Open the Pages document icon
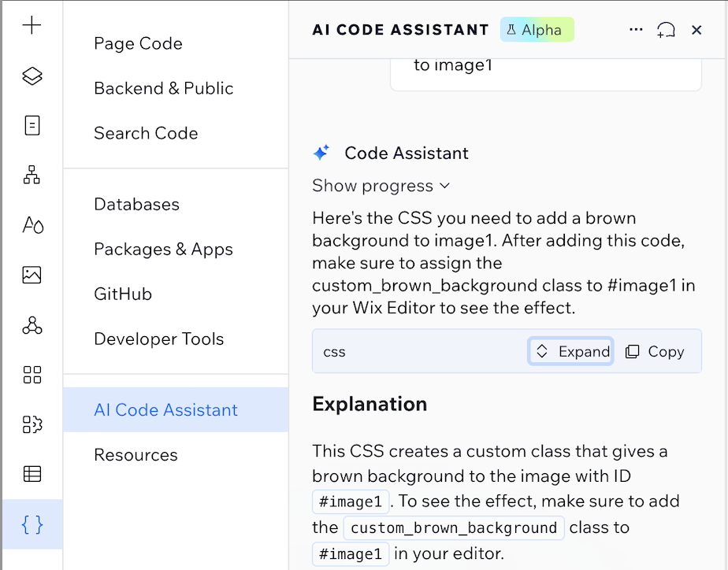 32,125
